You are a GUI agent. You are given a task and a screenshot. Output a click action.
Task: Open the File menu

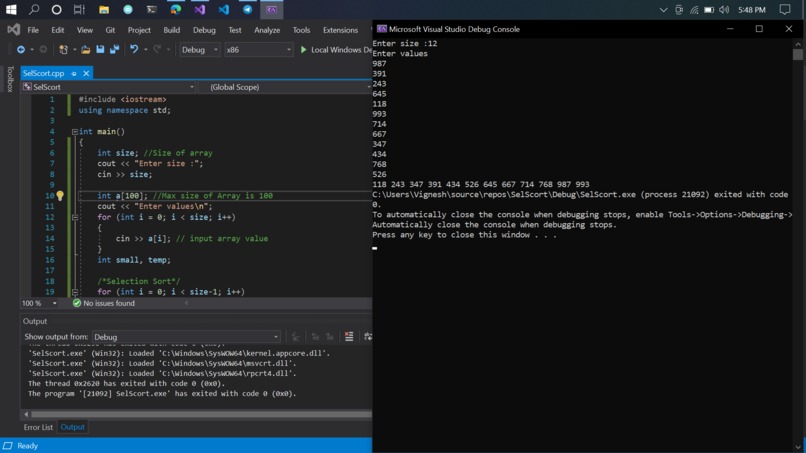coord(33,30)
